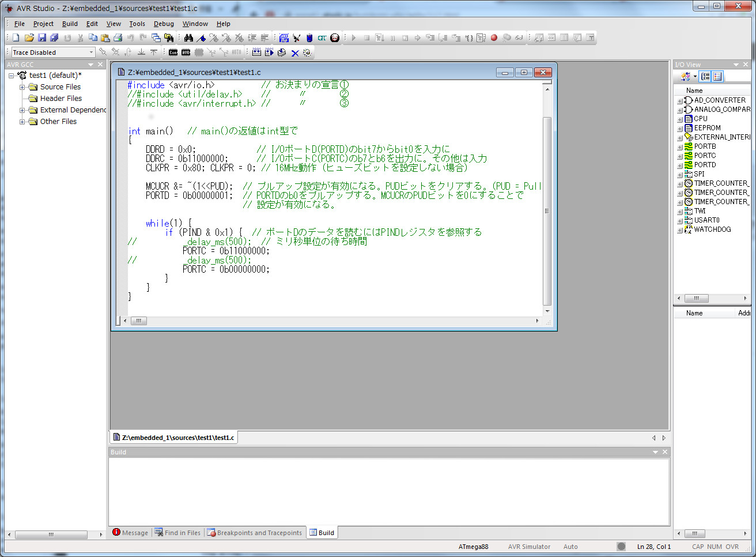Collapse the test1 (default) project node
Image resolution: width=756 pixels, height=557 pixels.
pyautogui.click(x=11, y=76)
